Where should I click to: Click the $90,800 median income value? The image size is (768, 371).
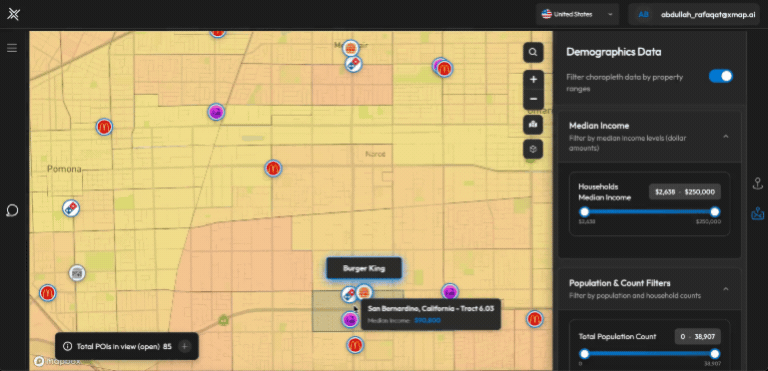[x=427, y=321]
